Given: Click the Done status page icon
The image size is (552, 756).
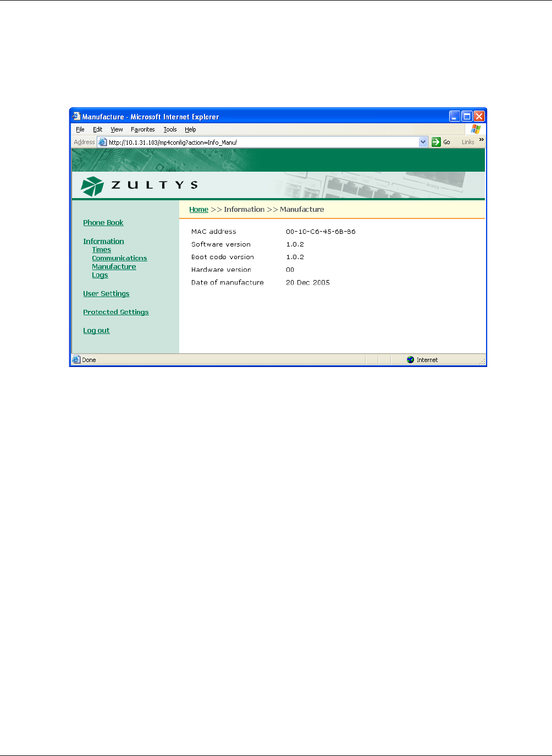Looking at the screenshot, I should [x=76, y=360].
